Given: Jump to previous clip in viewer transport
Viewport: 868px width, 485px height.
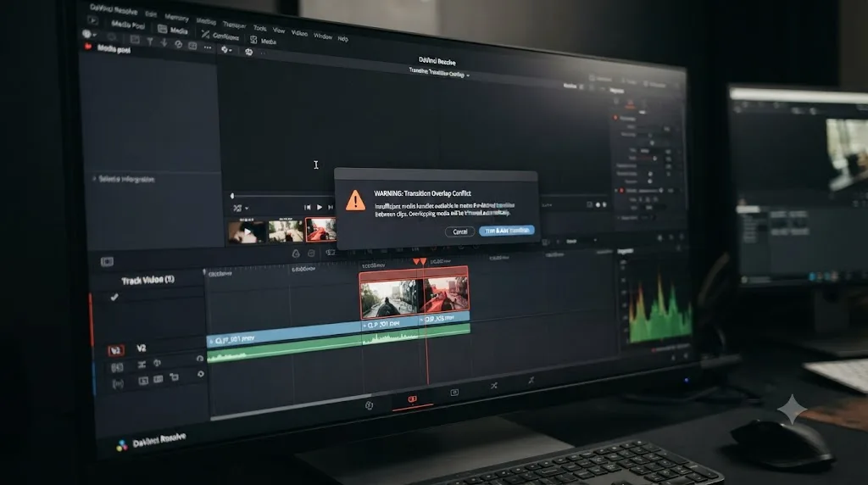Looking at the screenshot, I should [307, 207].
